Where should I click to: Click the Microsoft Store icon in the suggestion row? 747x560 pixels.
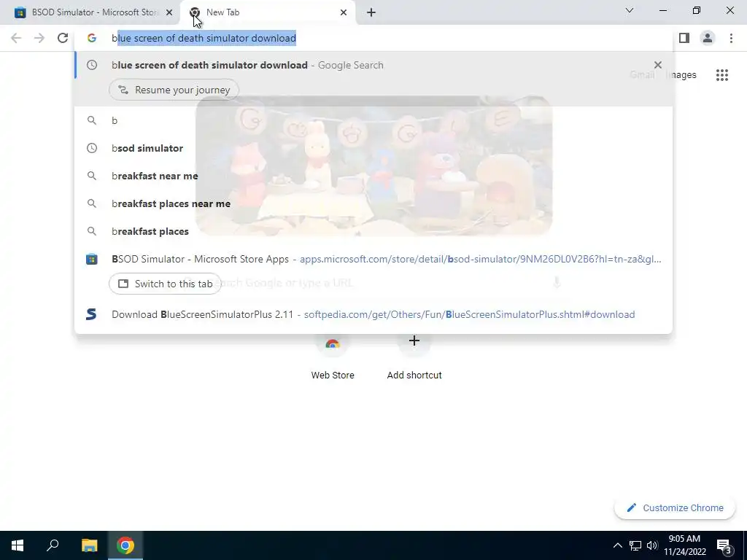pos(92,259)
